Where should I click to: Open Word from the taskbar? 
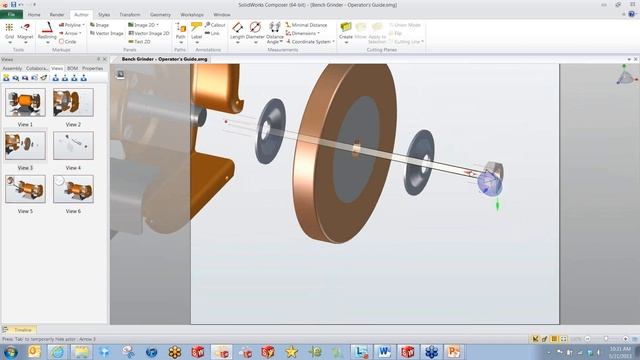tap(384, 352)
